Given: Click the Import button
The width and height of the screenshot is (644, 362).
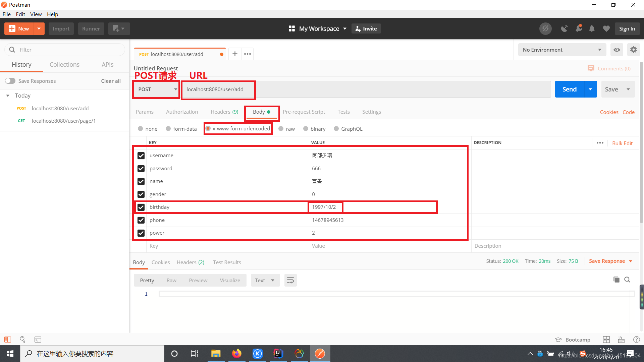Looking at the screenshot, I should tap(61, 28).
